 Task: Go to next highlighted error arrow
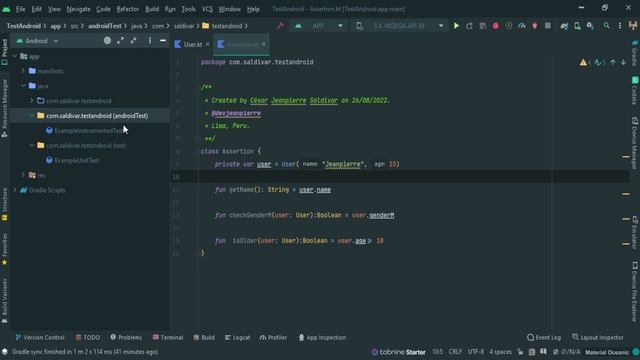click(x=623, y=62)
